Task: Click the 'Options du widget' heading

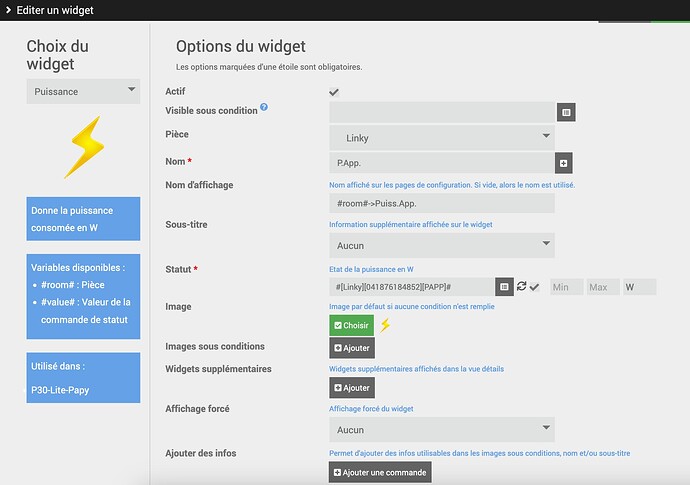Action: pos(241,46)
